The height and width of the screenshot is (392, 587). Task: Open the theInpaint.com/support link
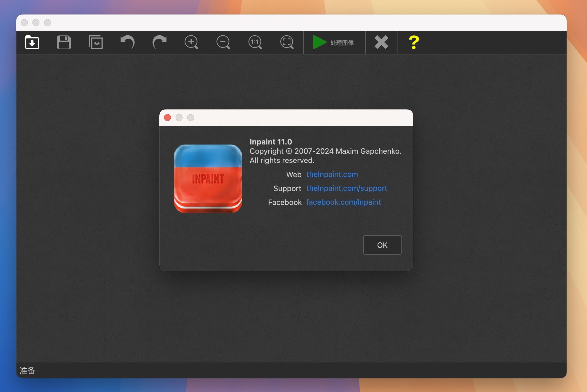(x=347, y=188)
